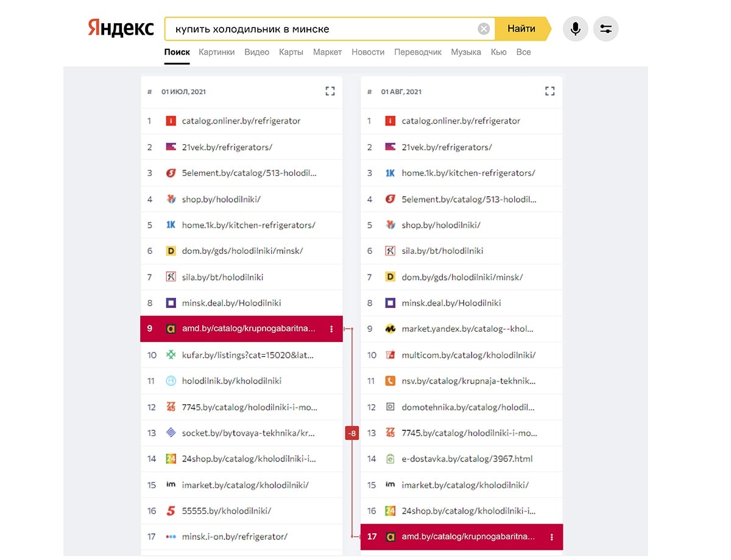Click the 21vek favicon in the August list
This screenshot has width=731, height=560.
click(x=390, y=147)
